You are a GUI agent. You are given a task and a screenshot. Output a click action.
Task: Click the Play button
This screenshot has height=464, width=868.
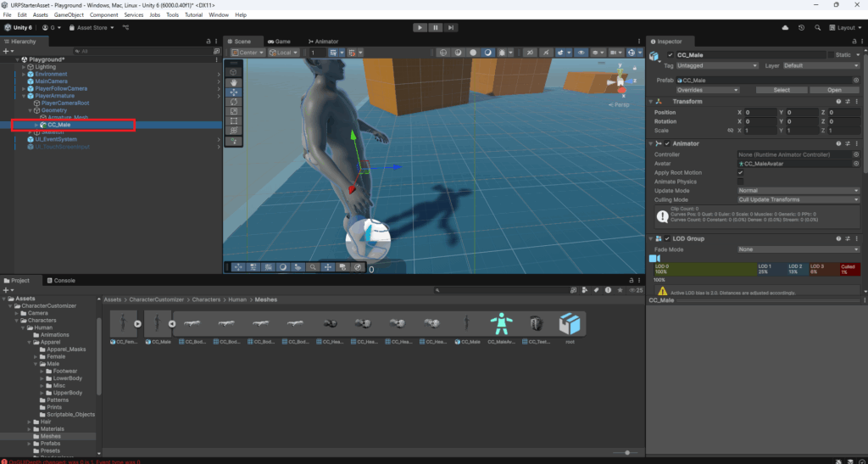[420, 28]
